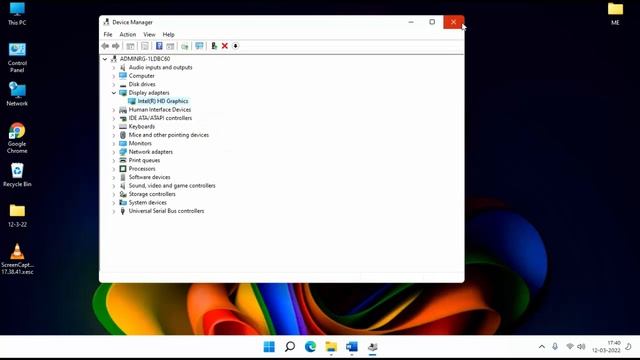Click the blue Help toolbar icon
Screen dimensions: 640x360
coord(159,46)
